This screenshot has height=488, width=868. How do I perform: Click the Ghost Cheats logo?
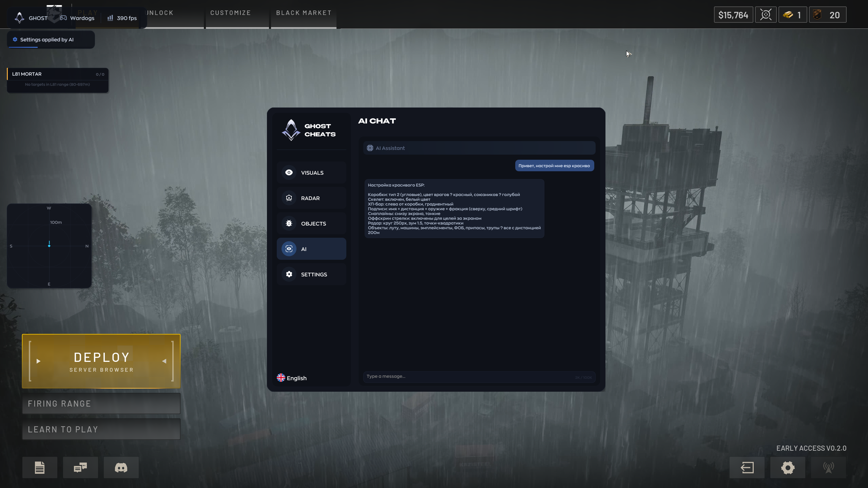tap(309, 130)
